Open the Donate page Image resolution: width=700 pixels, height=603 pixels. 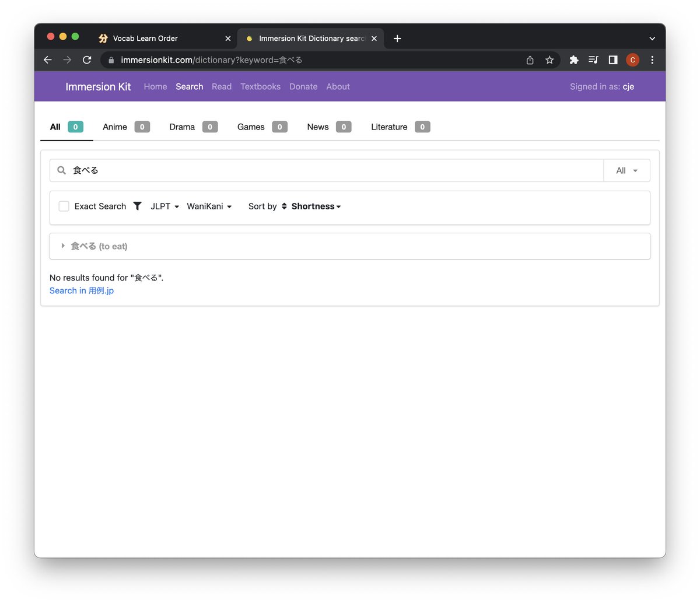pyautogui.click(x=303, y=86)
